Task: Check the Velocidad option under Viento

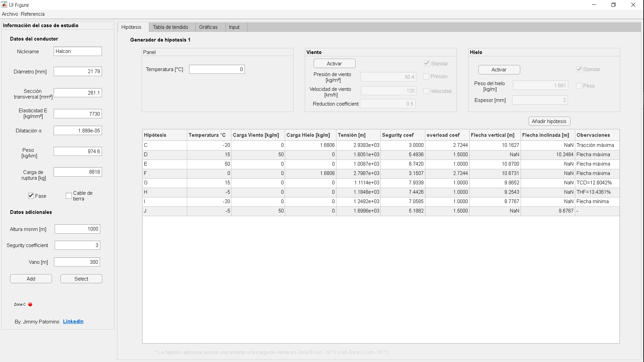Action: click(x=426, y=91)
